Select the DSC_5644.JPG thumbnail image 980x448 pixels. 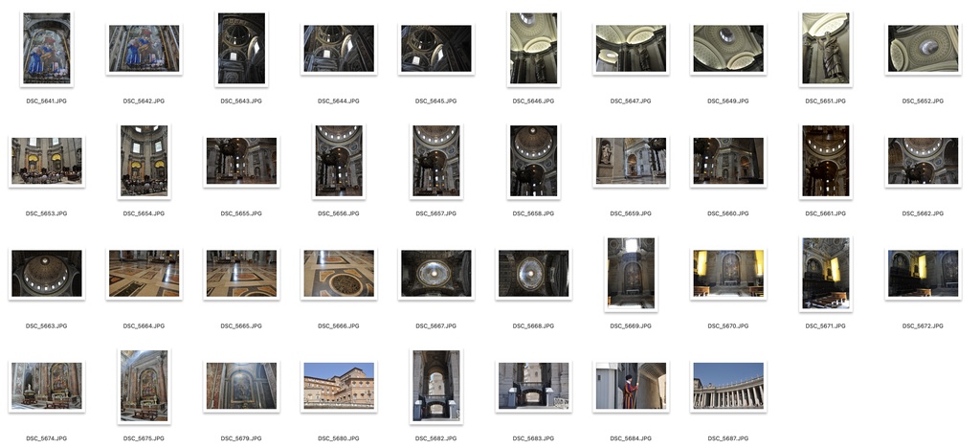click(x=339, y=48)
